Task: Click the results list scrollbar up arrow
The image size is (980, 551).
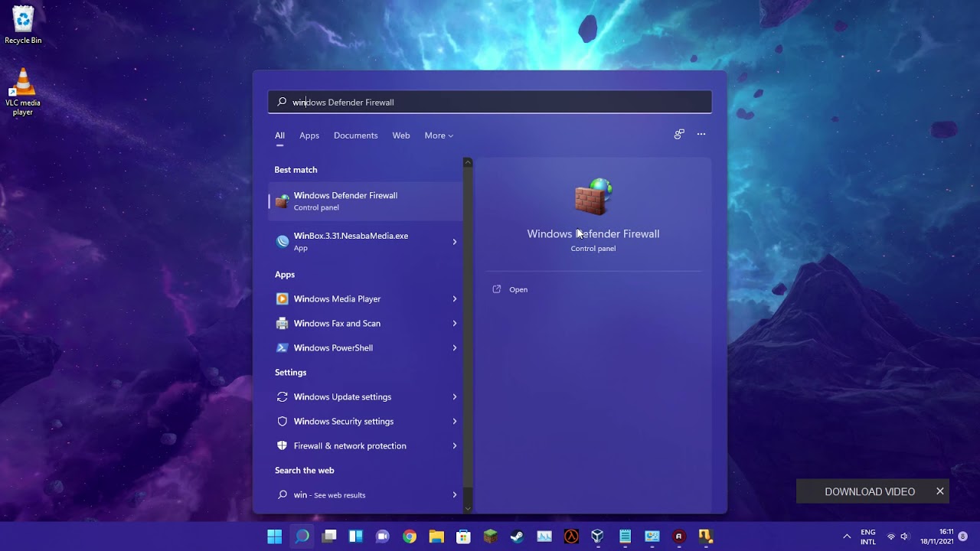Action: (x=468, y=162)
